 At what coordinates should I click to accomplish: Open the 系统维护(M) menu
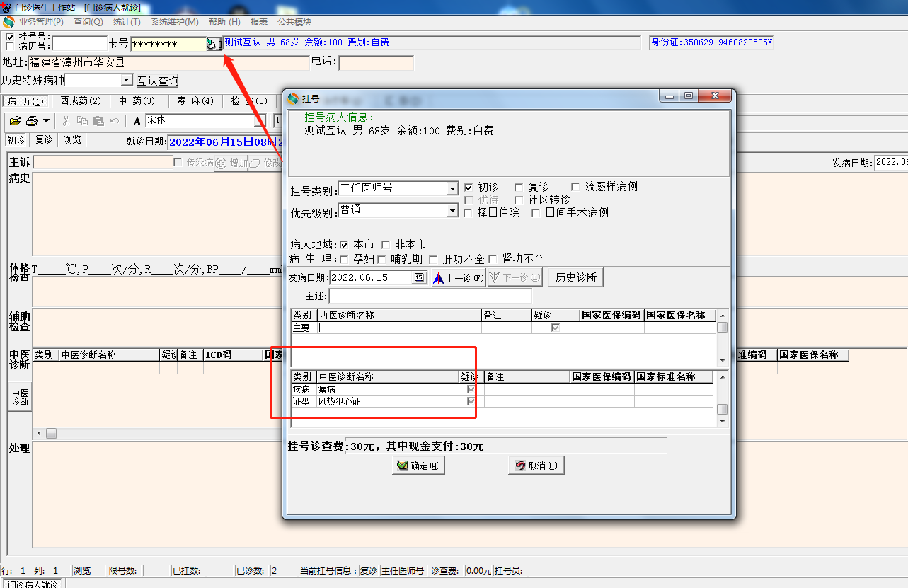tap(174, 22)
